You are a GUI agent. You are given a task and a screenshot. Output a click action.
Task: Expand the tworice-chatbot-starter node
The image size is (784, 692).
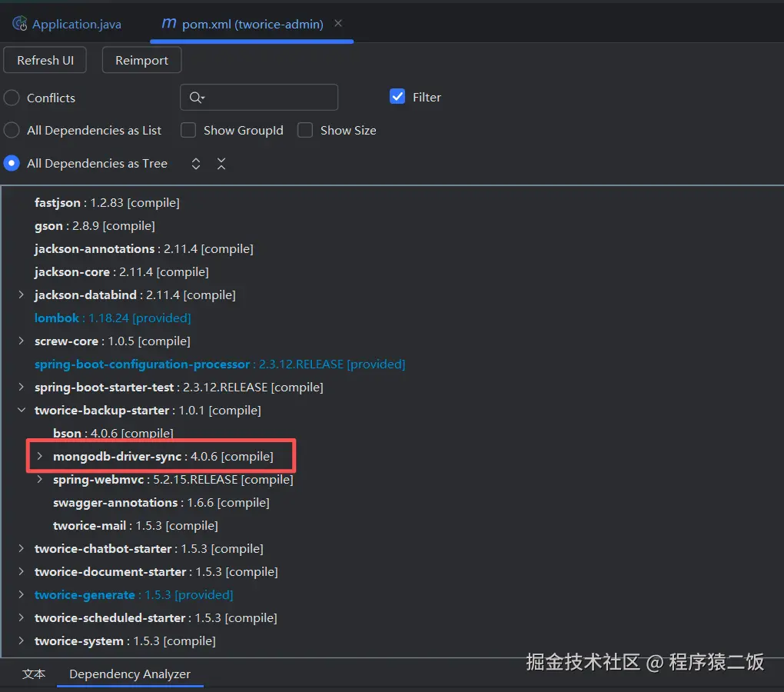coord(21,548)
